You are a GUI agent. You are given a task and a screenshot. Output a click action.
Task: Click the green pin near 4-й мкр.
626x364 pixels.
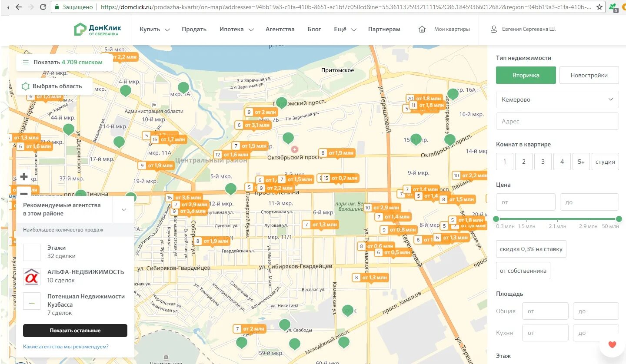click(126, 90)
